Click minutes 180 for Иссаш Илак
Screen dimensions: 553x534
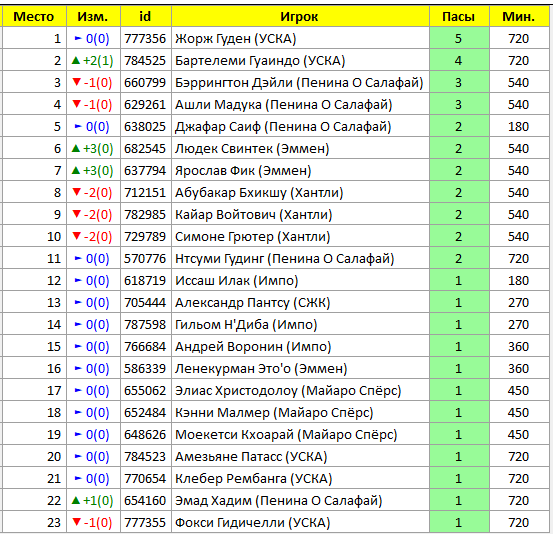518,280
